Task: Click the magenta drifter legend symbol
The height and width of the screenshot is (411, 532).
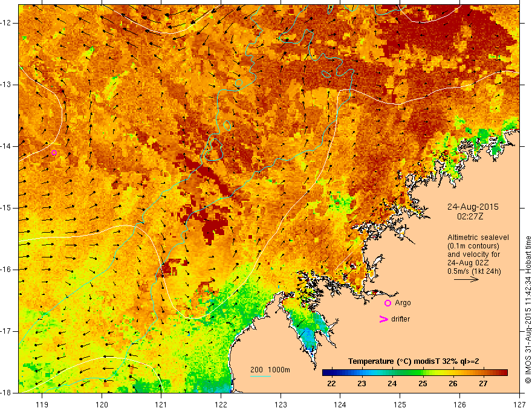Action: (383, 319)
